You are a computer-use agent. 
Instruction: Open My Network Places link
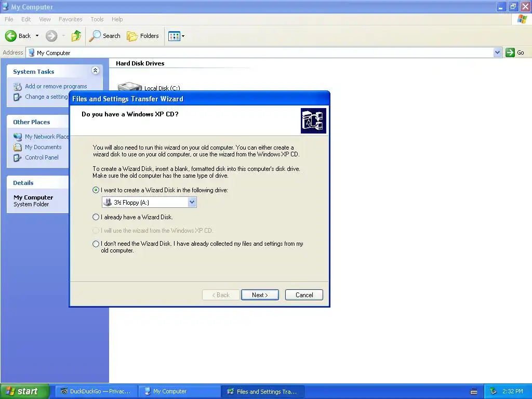point(47,137)
